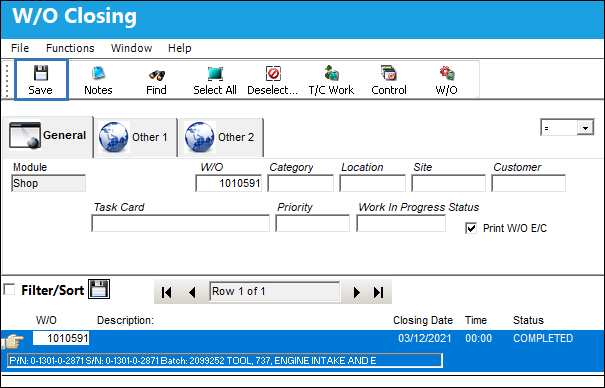
Task: Open the Functions menu
Action: click(70, 48)
